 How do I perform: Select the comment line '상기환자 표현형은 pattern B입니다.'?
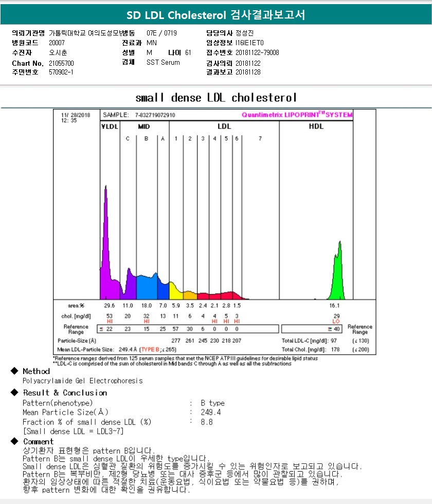89,451
